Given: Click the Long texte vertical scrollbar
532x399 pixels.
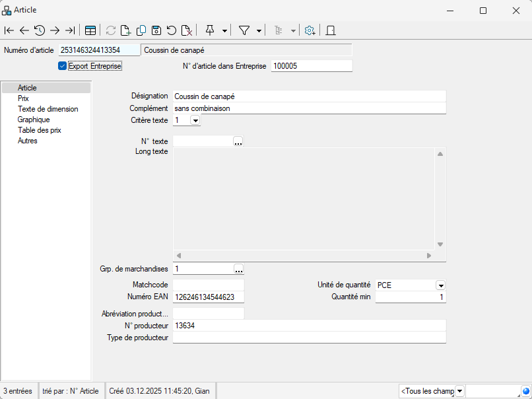Looking at the screenshot, I should click(440, 198).
